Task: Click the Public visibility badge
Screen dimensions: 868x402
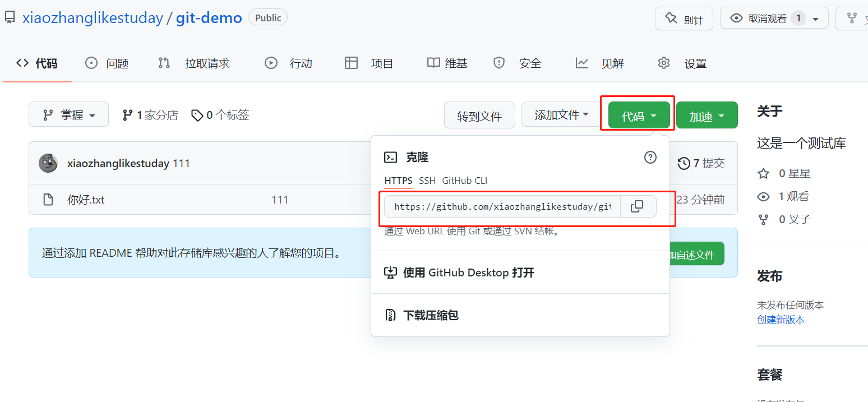Action: tap(268, 18)
